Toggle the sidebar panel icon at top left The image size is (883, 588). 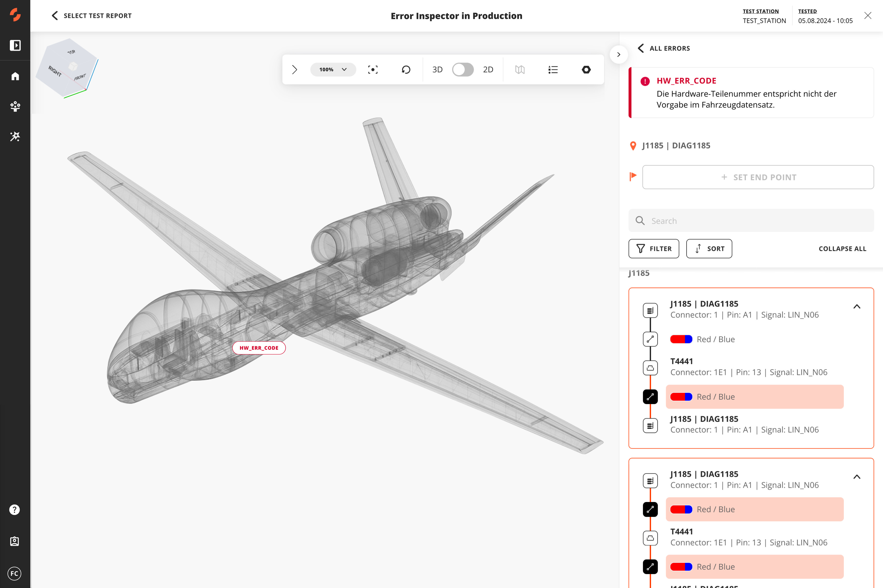click(15, 45)
